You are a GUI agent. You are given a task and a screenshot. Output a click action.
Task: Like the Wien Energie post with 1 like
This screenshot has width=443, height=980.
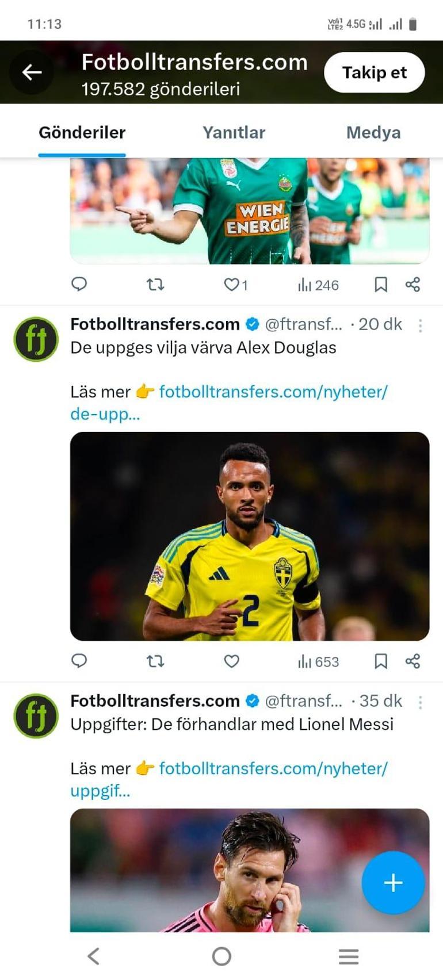click(236, 285)
